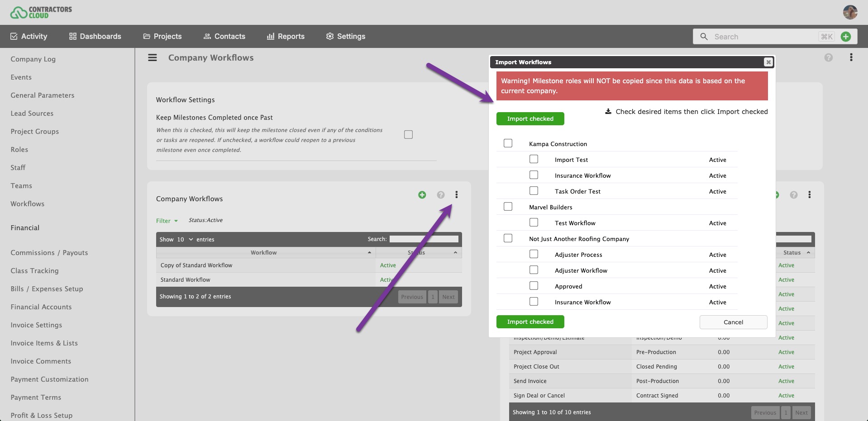This screenshot has width=868, height=421.
Task: Open the page help icon near the top-right kebab
Action: point(828,57)
